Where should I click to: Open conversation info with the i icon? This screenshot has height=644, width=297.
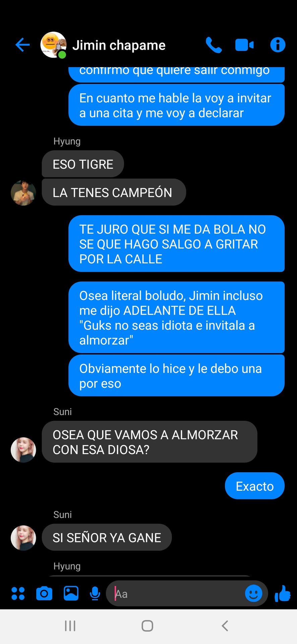278,45
